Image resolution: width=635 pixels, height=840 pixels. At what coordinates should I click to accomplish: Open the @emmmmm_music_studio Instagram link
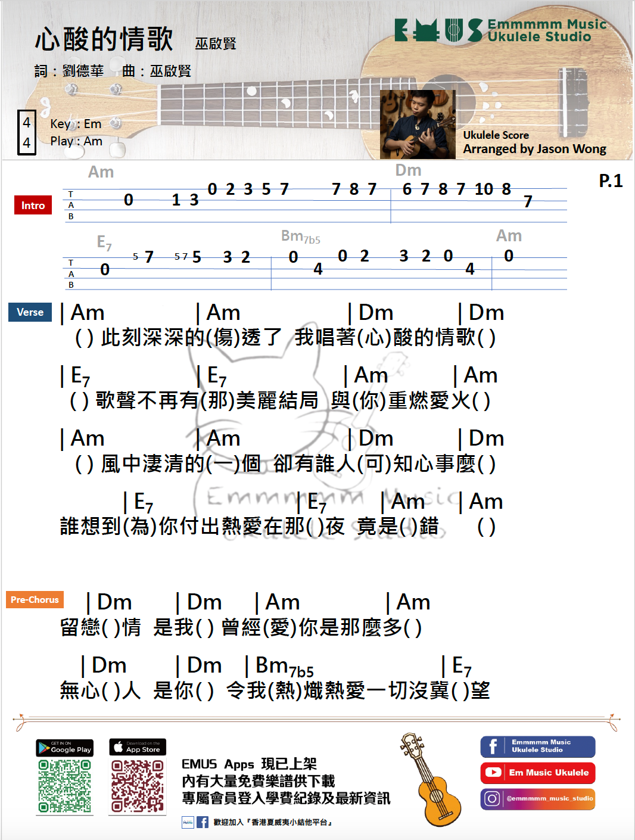pos(537,798)
